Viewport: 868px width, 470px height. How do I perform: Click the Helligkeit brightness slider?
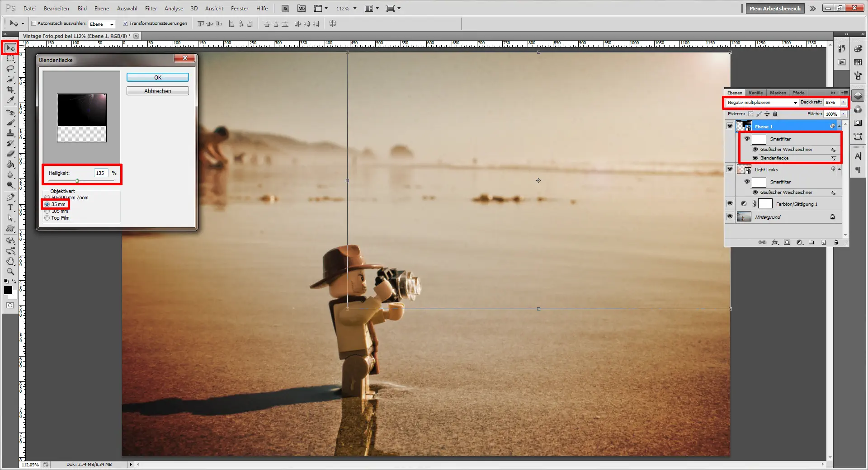(77, 181)
